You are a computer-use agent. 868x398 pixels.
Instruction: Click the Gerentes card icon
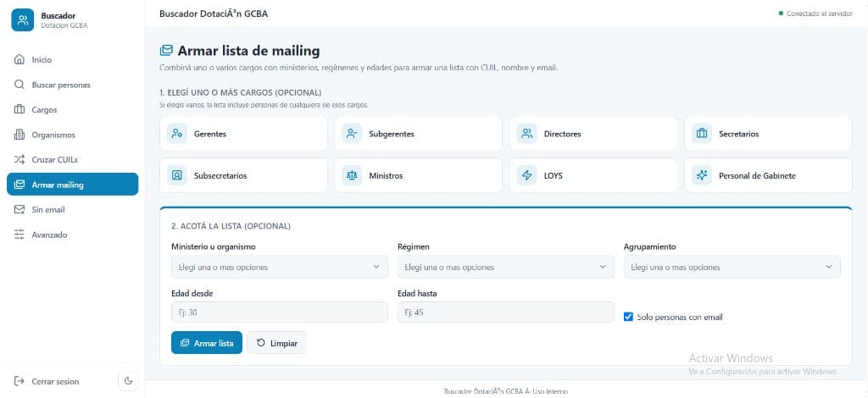click(177, 134)
